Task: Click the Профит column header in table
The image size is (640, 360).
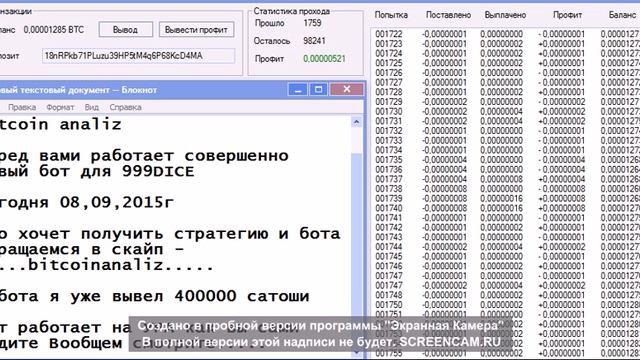Action: pos(567,15)
